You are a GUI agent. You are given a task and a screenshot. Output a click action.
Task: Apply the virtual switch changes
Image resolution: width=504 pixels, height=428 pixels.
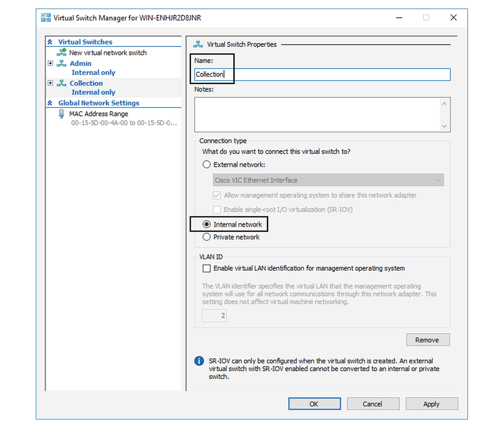[x=432, y=404]
